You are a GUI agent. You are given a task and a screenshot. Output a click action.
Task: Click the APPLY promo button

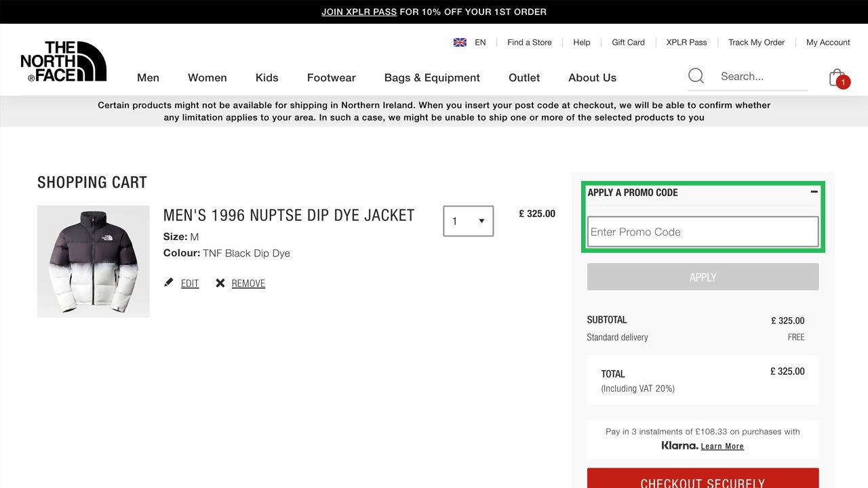click(703, 277)
